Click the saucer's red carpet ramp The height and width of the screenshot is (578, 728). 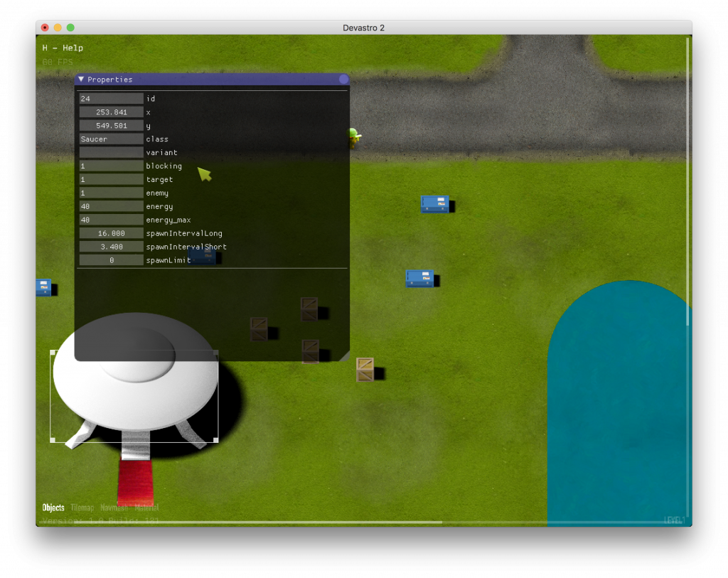pyautogui.click(x=136, y=483)
